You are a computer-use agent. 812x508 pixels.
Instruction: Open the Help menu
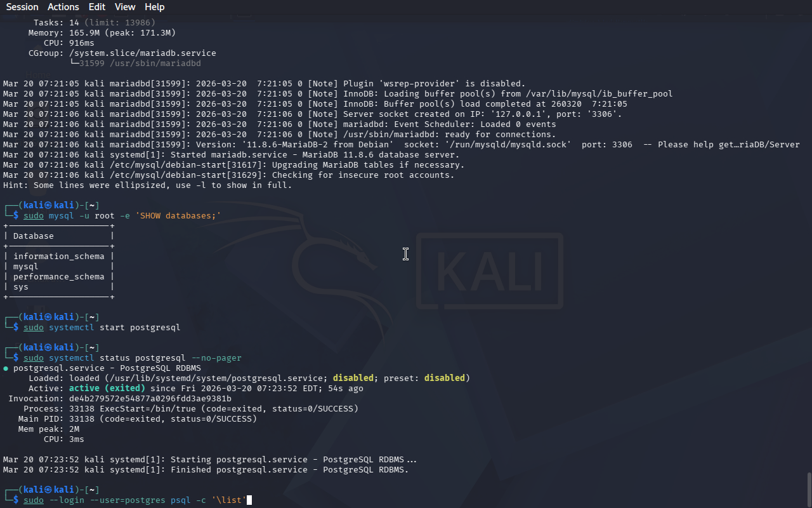coord(154,7)
